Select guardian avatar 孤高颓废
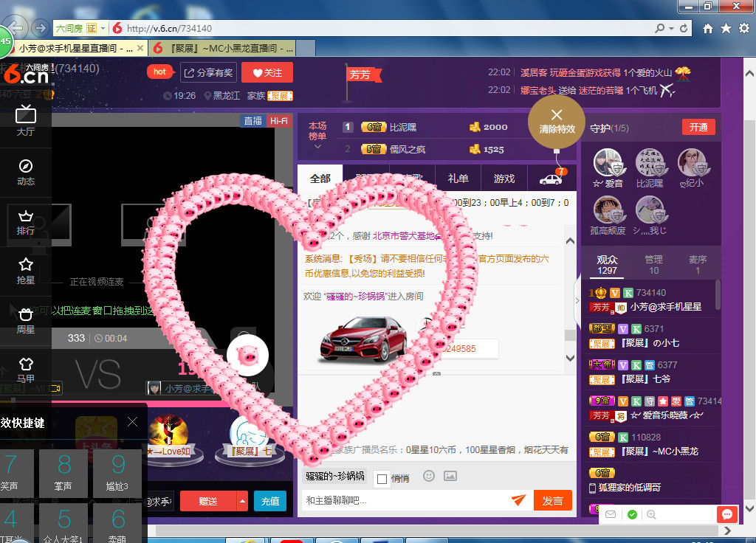Image resolution: width=756 pixels, height=543 pixels. pos(608,210)
